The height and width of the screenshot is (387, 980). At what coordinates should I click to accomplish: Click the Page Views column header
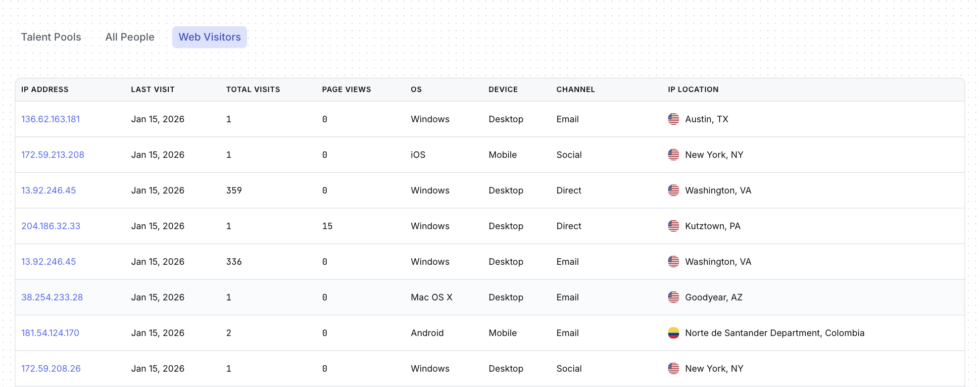tap(346, 90)
